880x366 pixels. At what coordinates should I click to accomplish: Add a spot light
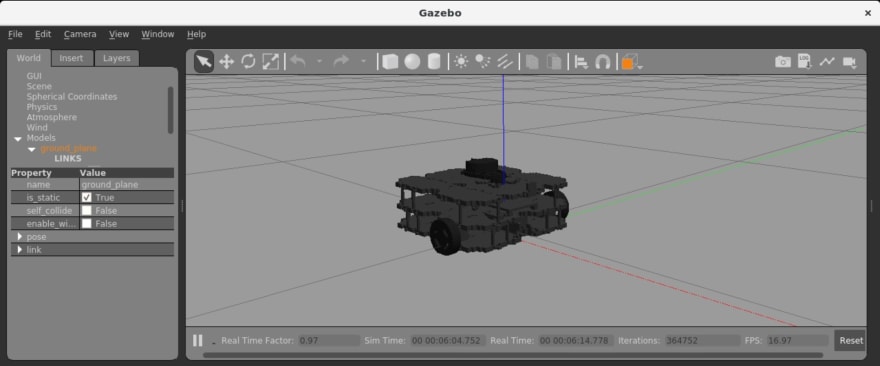(483, 61)
